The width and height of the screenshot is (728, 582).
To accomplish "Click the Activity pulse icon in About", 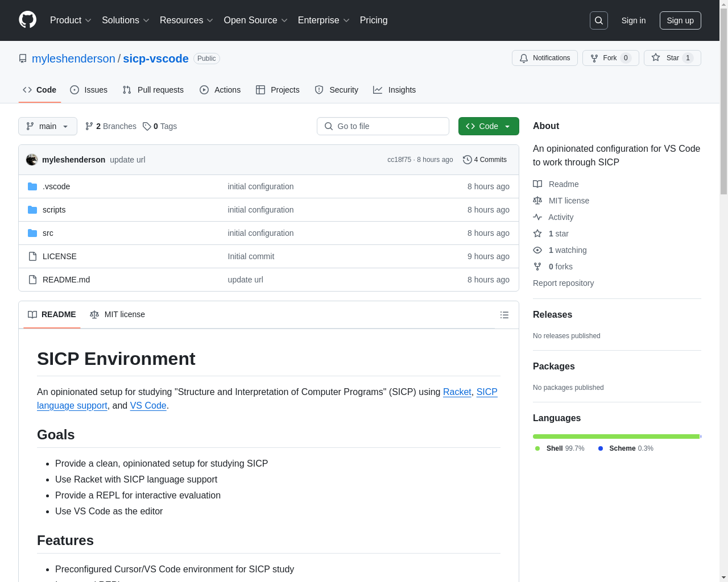I will click(537, 217).
